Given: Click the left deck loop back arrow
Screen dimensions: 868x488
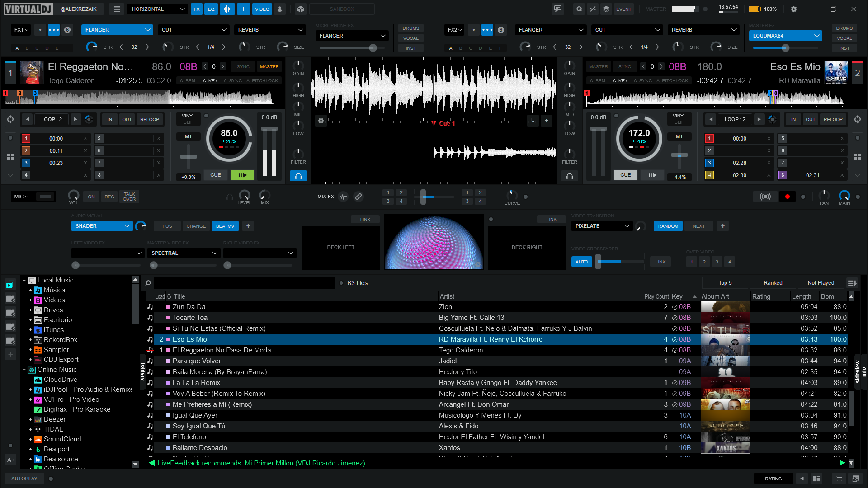Looking at the screenshot, I should click(x=28, y=119).
